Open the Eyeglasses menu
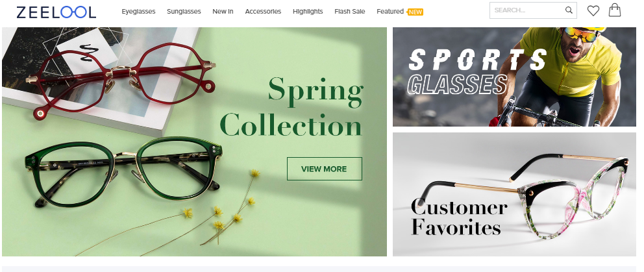This screenshot has height=272, width=644. [138, 12]
